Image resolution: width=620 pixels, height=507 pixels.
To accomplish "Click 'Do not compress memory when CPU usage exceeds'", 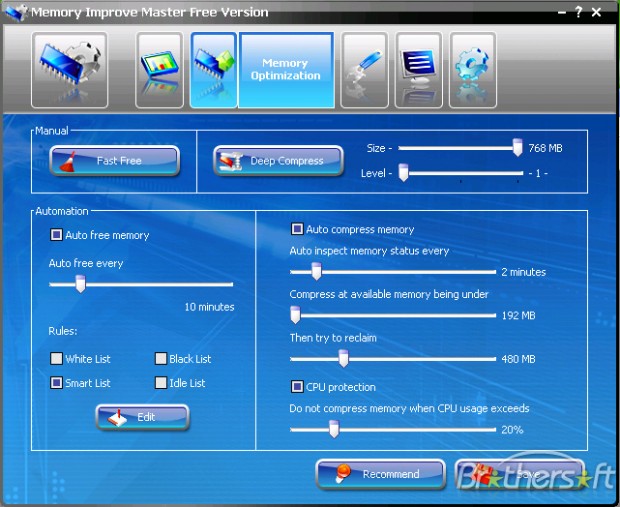I will (x=409, y=409).
